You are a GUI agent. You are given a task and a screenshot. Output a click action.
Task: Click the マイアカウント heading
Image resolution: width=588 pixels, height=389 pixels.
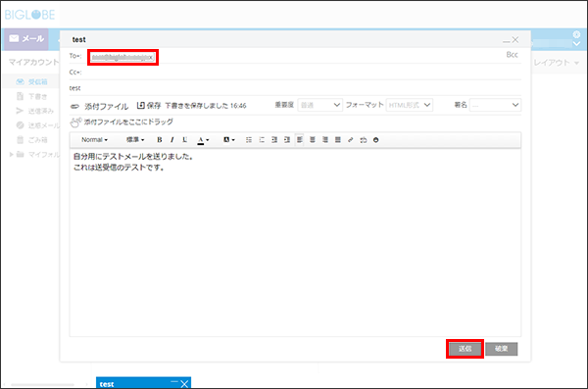(x=33, y=63)
